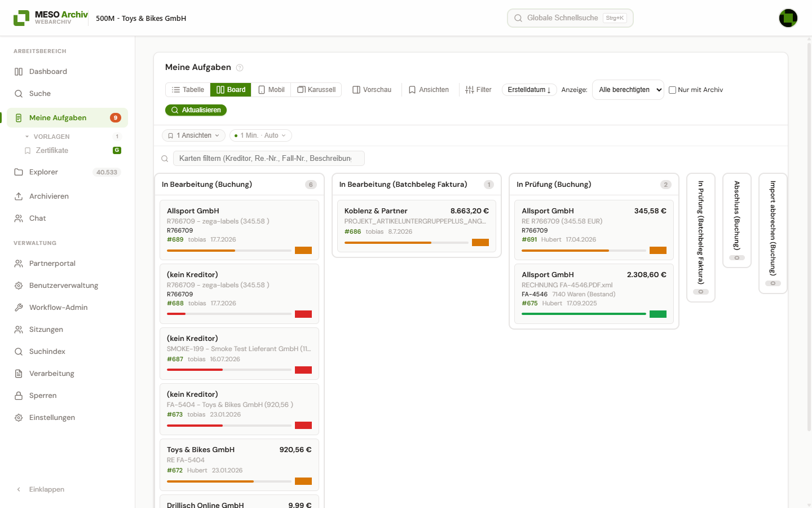Open card #673 FA-5404
This screenshot has width=812, height=508.
(x=239, y=409)
